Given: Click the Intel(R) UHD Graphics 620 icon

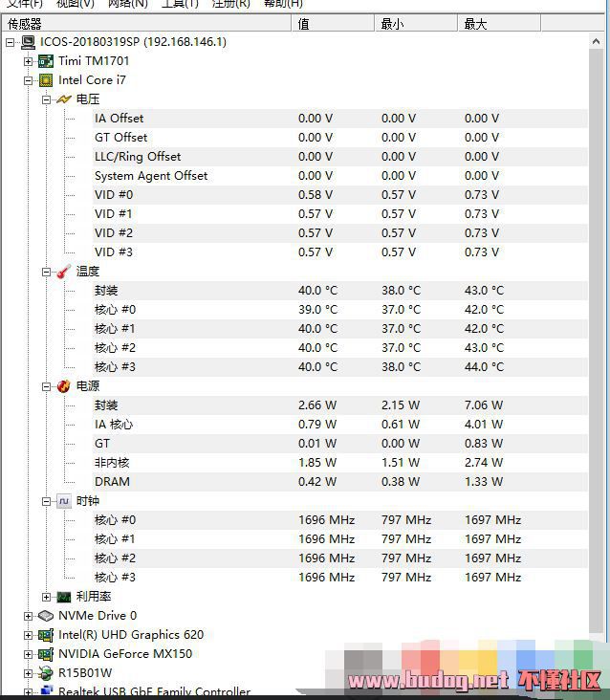Looking at the screenshot, I should point(45,635).
